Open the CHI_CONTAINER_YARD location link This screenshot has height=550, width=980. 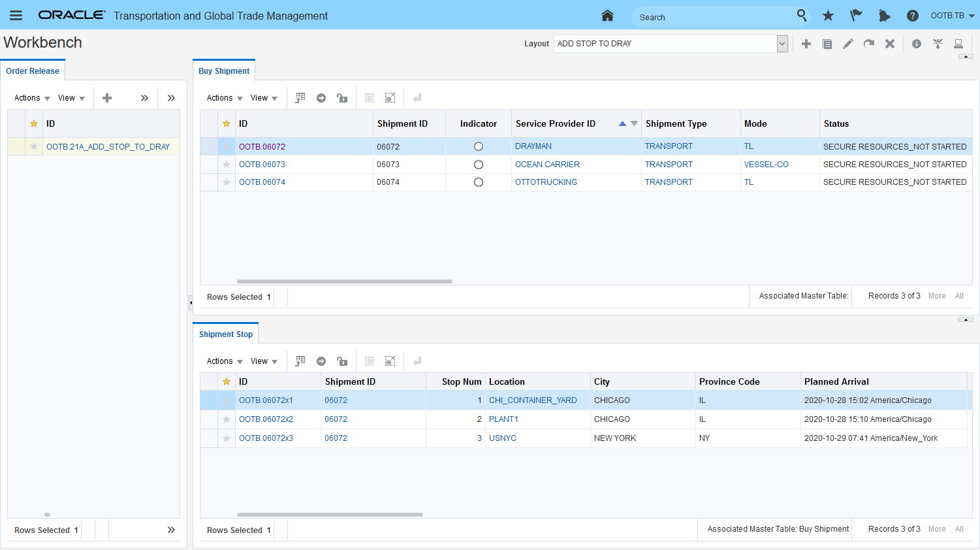pyautogui.click(x=533, y=400)
